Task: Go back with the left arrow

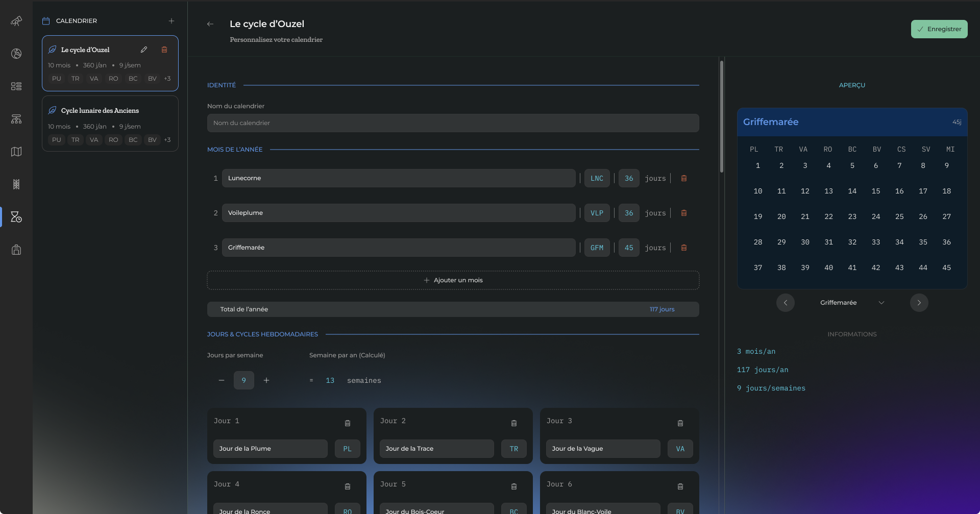Action: tap(210, 24)
